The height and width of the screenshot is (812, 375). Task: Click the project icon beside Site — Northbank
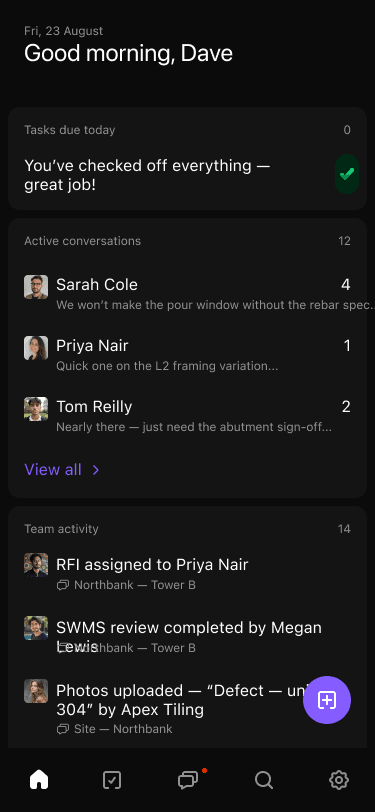(x=63, y=729)
